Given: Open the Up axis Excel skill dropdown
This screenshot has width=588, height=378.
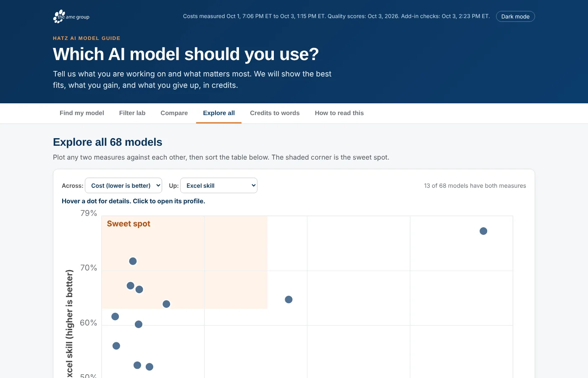Looking at the screenshot, I should [x=219, y=186].
